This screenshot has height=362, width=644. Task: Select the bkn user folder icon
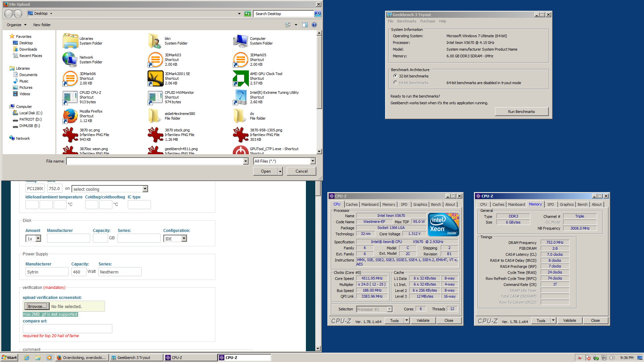[x=155, y=41]
